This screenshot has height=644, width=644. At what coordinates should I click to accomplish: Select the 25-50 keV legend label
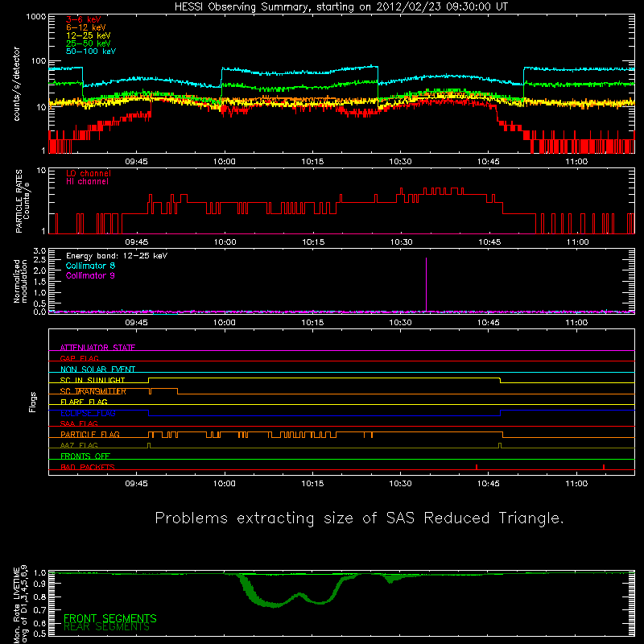[89, 43]
